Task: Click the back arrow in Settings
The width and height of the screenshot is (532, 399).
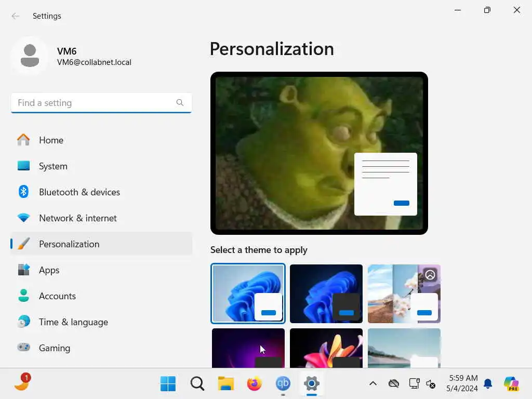Action: pos(15,16)
